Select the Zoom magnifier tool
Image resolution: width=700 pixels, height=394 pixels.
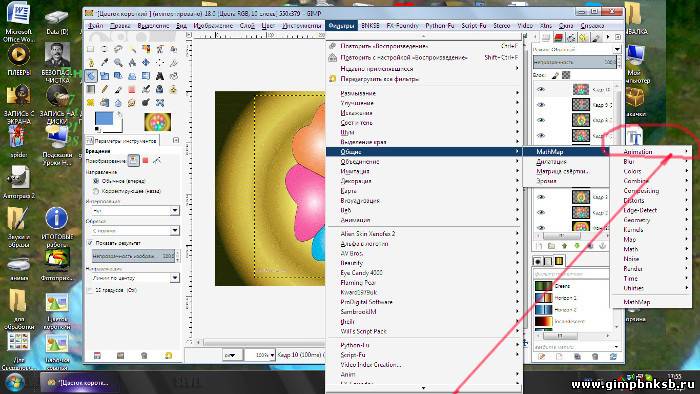118,62
